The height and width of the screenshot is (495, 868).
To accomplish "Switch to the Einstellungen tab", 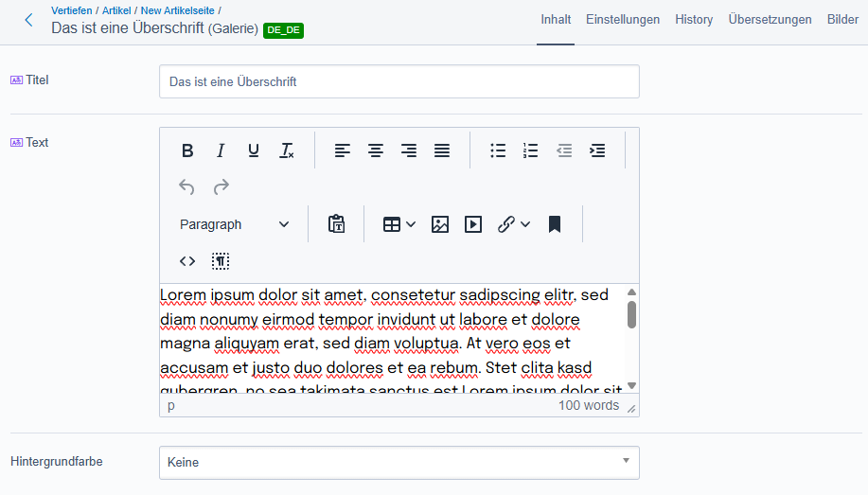I will (x=623, y=20).
